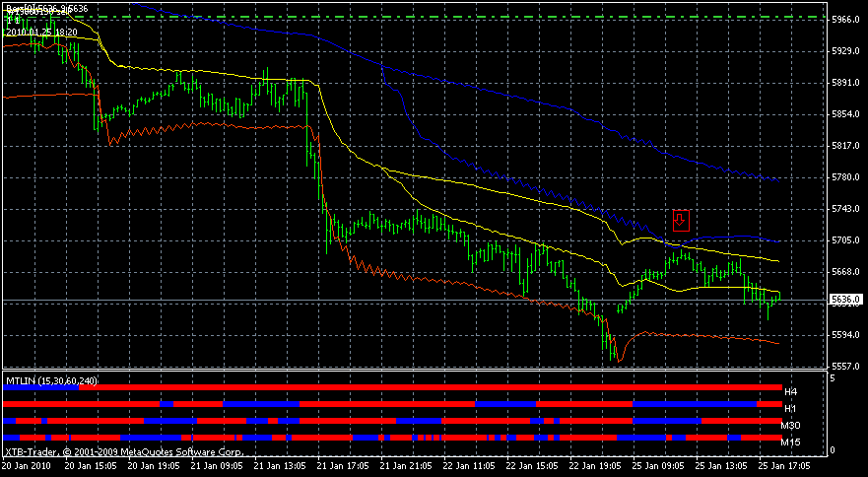Click the 5594.0 price axis label
The height and width of the screenshot is (477, 868).
[x=845, y=335]
